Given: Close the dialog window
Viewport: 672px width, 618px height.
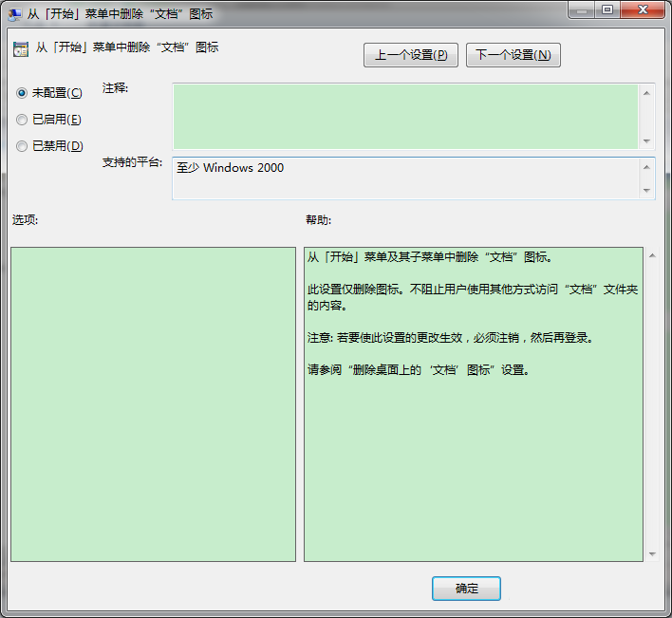Looking at the screenshot, I should (643, 10).
